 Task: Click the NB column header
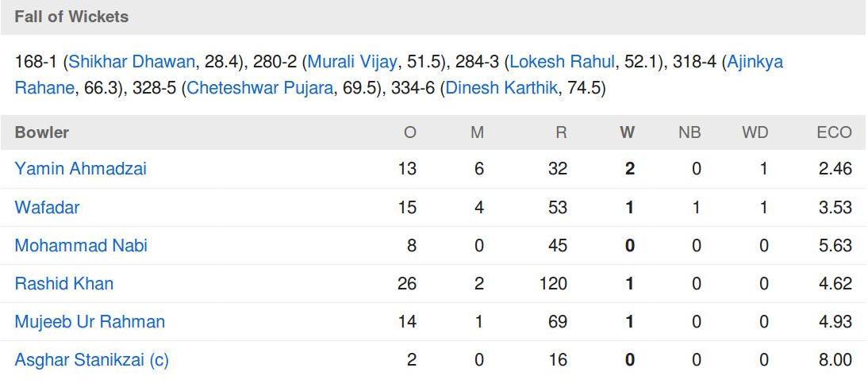689,132
